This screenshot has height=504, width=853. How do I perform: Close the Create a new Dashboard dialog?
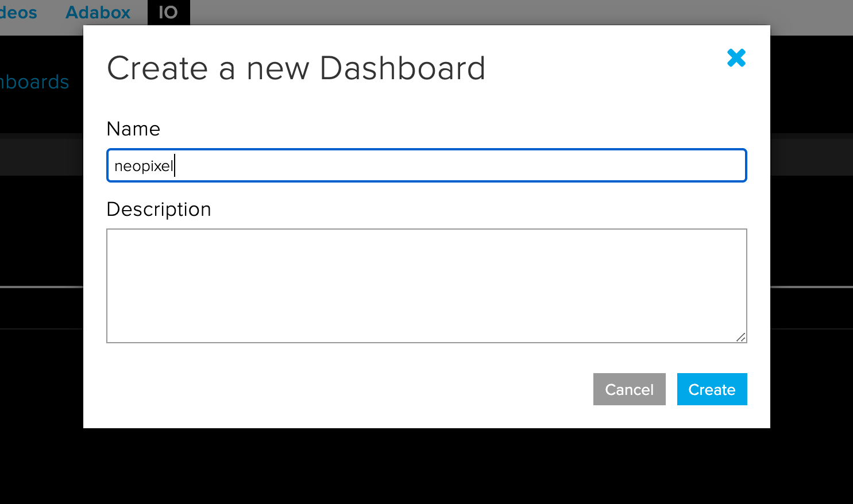(x=736, y=58)
